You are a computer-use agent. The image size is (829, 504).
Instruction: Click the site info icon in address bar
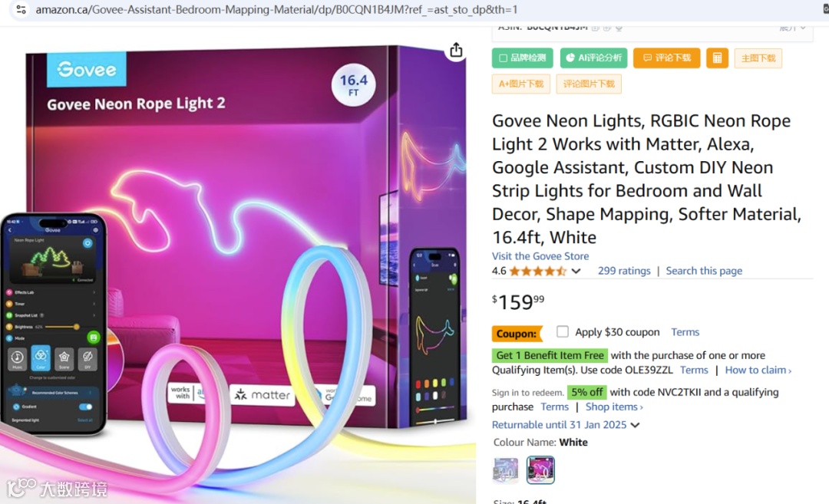(x=21, y=9)
